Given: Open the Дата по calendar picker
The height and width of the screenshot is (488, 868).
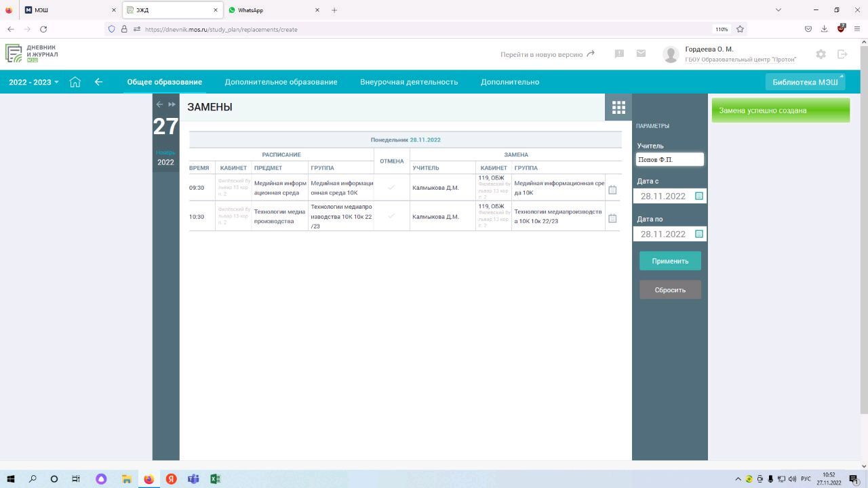Looking at the screenshot, I should point(699,234).
